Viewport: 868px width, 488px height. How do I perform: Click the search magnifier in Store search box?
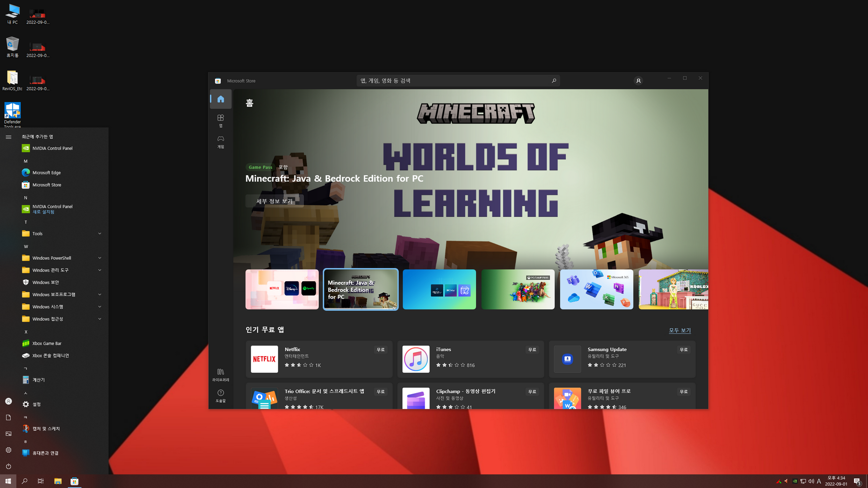click(x=554, y=80)
